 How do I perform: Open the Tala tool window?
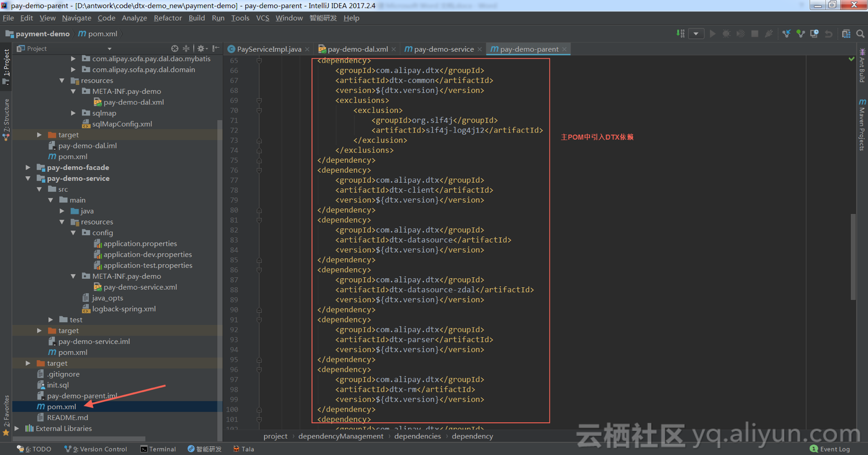tap(243, 449)
